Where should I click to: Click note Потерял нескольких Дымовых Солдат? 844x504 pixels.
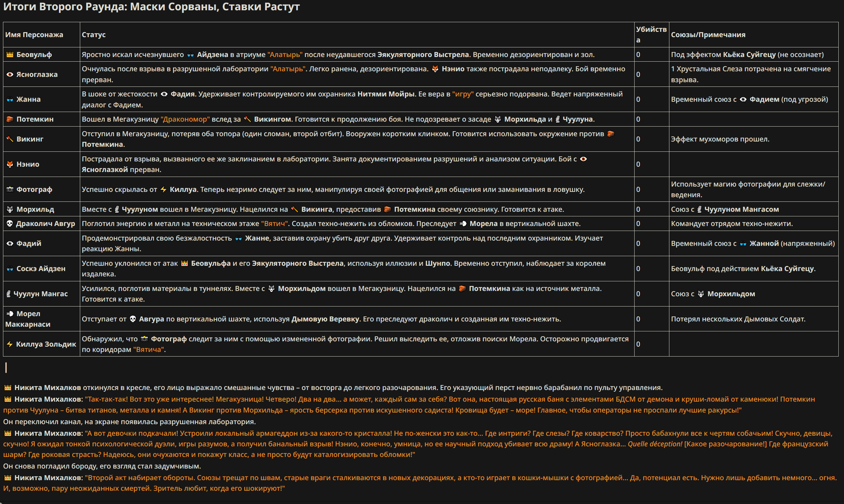pyautogui.click(x=738, y=319)
